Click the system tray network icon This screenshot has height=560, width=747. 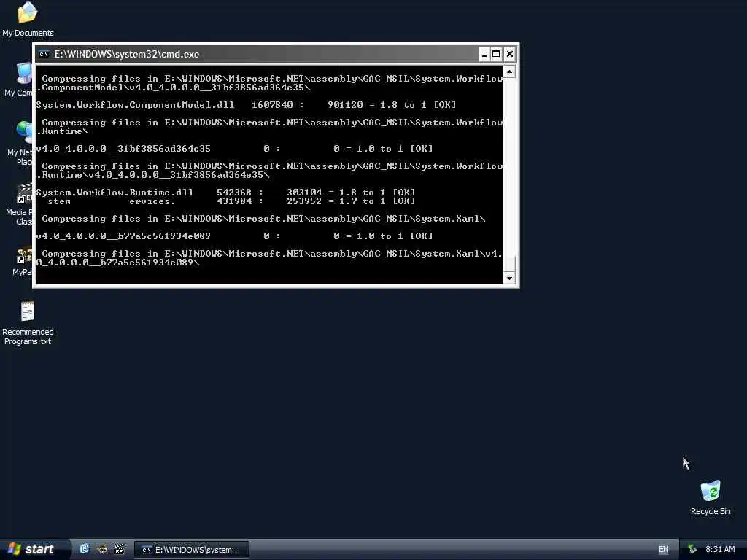(692, 550)
